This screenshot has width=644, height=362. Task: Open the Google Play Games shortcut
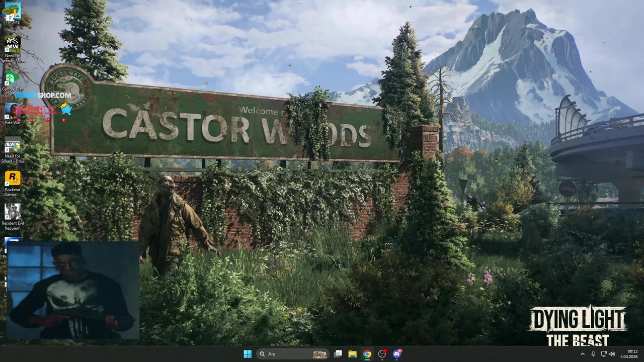pyautogui.click(x=12, y=83)
